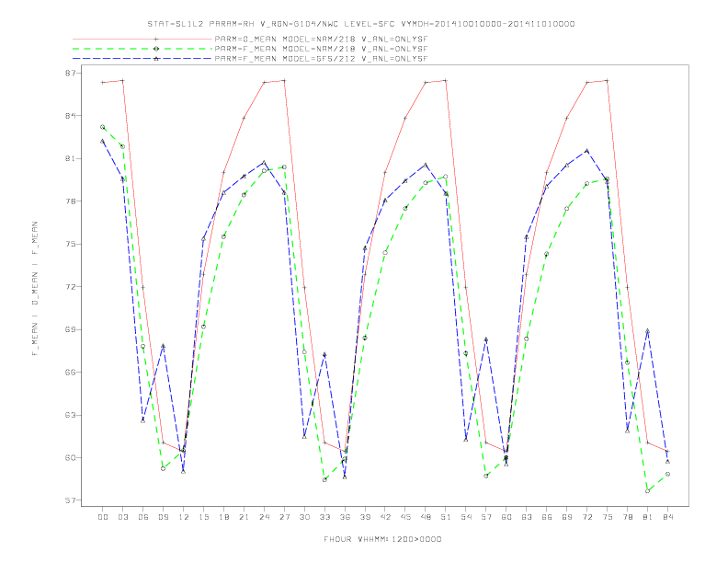Click forecast hour 63 on the horizontal axis
The height and width of the screenshot is (563, 728).
(527, 517)
